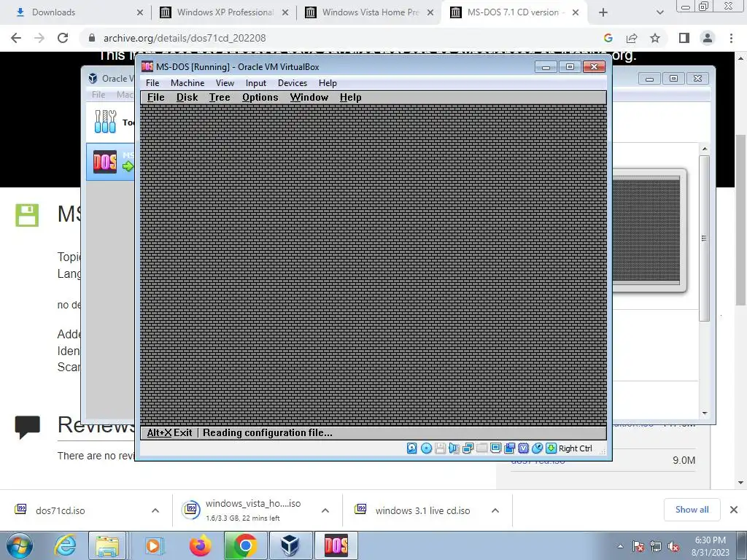
Task: Open the Devices menu
Action: click(x=293, y=83)
